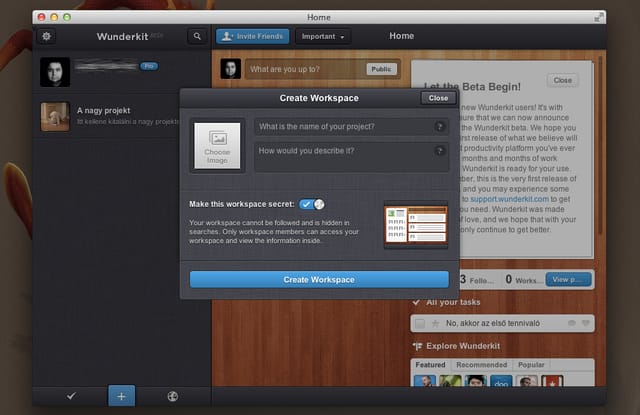Check the 'No, akkor az első tennivaló' task checkbox
The width and height of the screenshot is (640, 415).
tap(420, 324)
